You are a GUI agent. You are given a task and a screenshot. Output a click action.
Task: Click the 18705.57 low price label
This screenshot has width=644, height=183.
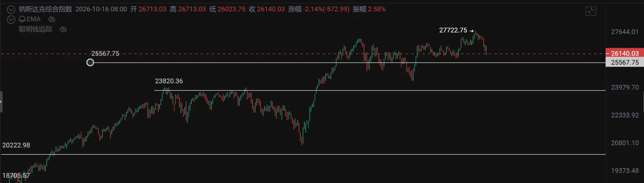pos(16,176)
